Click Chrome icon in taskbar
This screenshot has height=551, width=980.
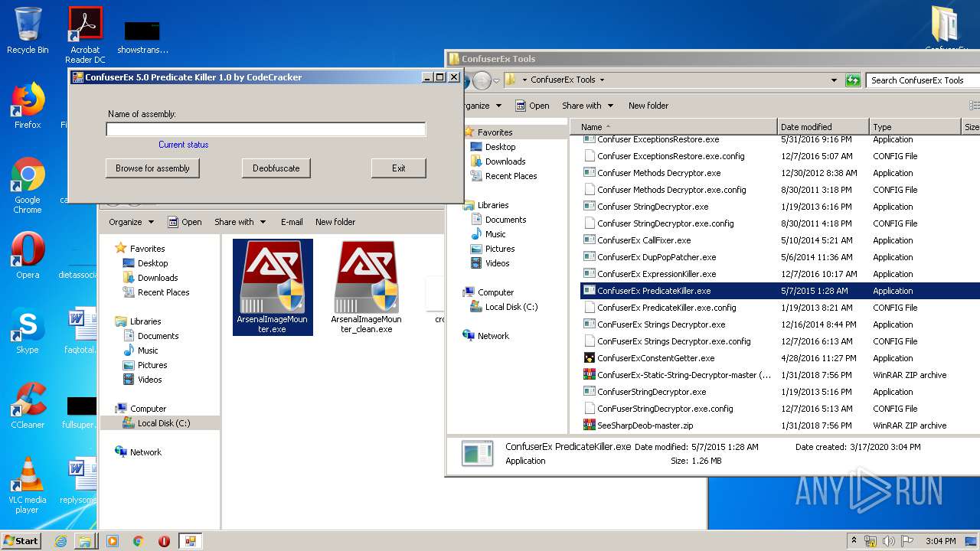tap(138, 541)
